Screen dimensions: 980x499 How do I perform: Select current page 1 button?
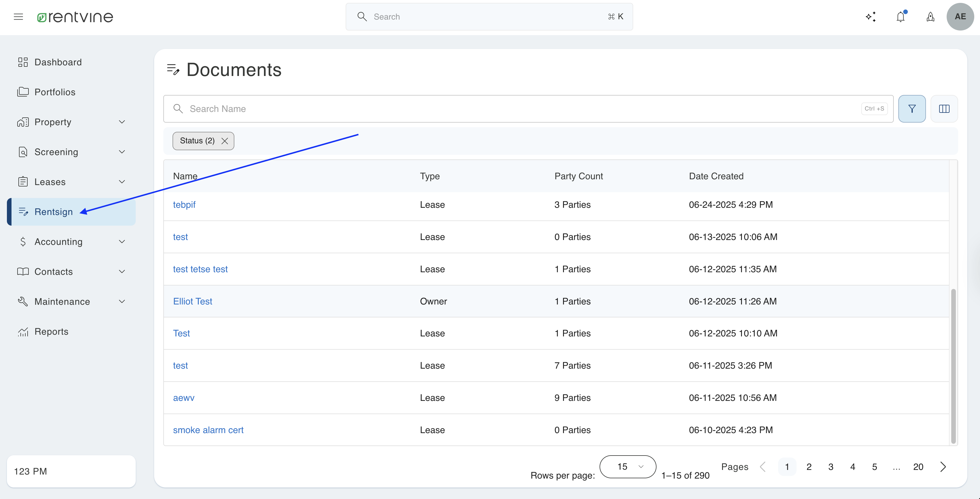787,467
